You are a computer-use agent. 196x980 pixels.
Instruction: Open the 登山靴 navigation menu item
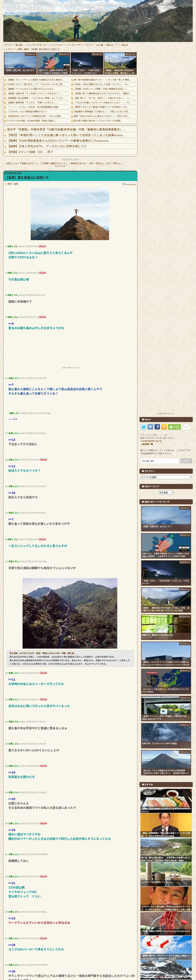click(x=19, y=45)
